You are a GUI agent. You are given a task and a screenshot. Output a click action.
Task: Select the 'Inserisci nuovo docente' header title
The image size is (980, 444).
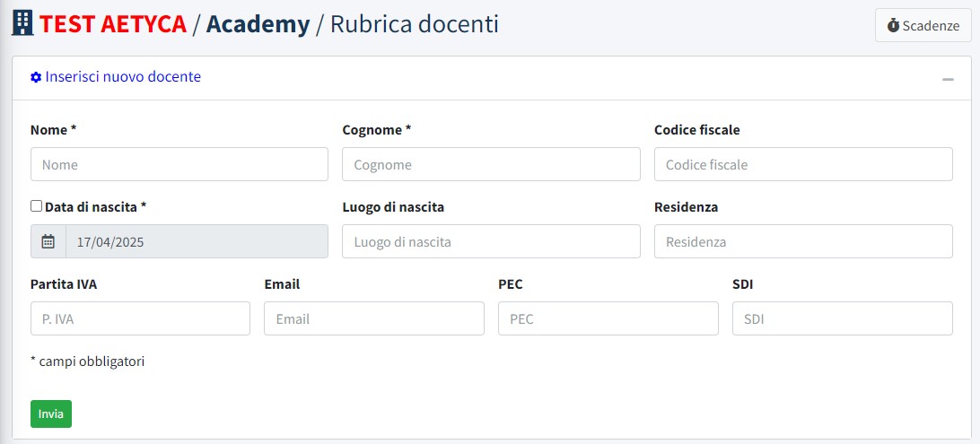123,77
